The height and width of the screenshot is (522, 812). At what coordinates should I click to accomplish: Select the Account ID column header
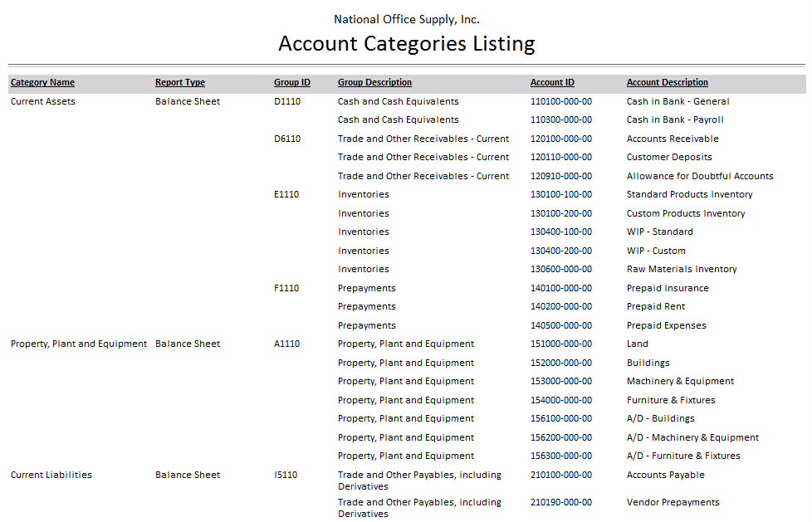click(552, 83)
